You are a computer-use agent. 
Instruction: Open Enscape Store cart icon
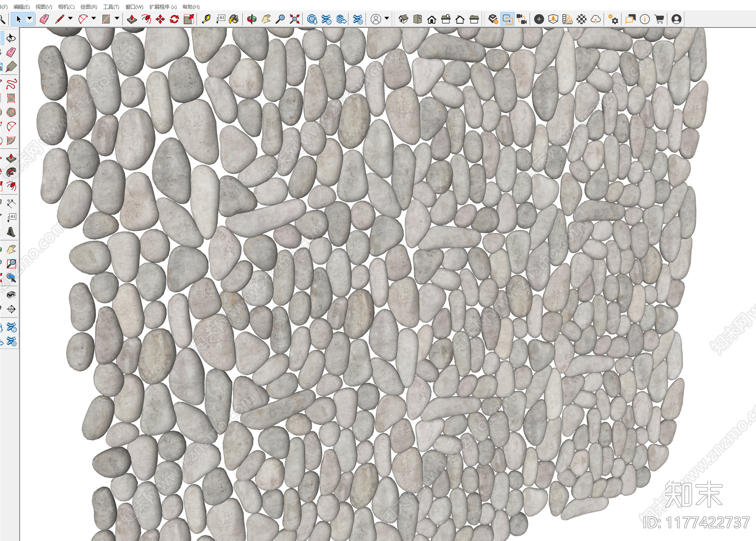click(x=659, y=19)
